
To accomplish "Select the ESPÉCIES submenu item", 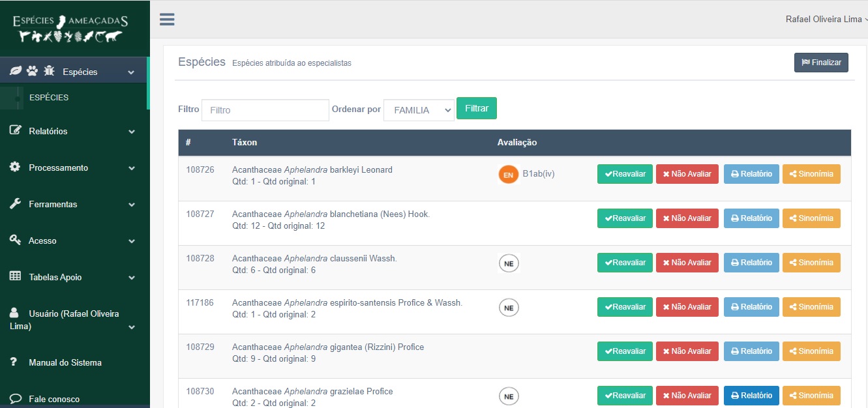I will 49,98.
